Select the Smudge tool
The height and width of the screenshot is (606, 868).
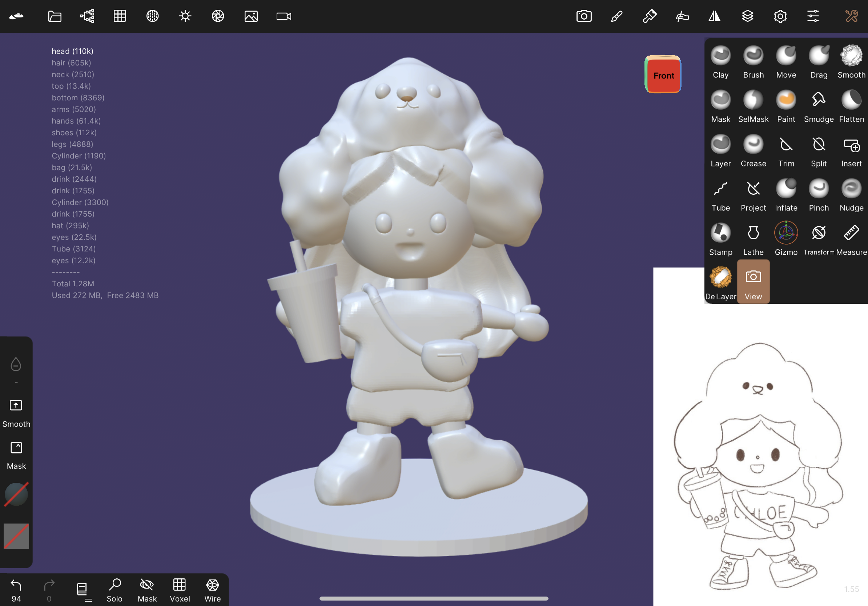click(819, 106)
